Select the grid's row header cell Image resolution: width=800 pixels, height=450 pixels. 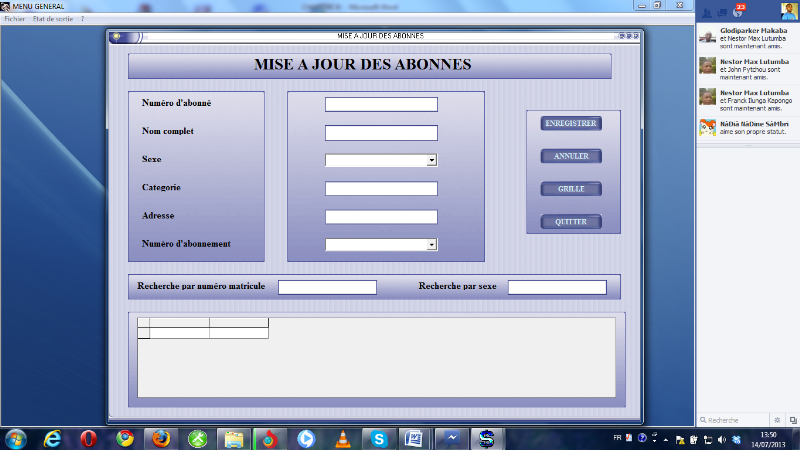tap(143, 333)
